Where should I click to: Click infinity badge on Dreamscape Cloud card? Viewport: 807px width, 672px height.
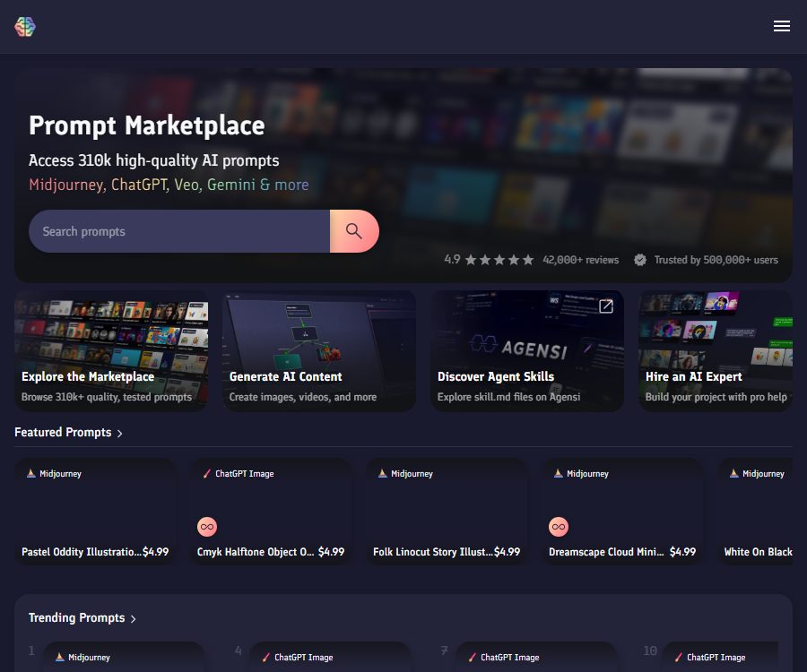point(559,527)
